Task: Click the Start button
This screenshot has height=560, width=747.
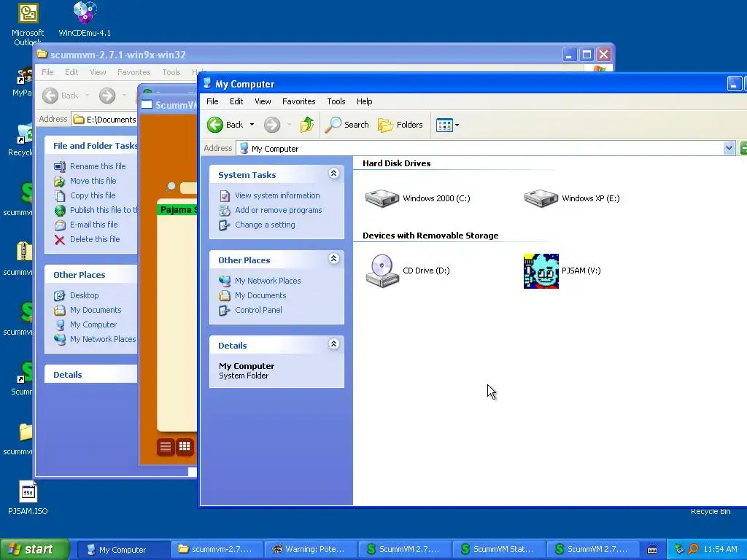Action: coord(35,549)
